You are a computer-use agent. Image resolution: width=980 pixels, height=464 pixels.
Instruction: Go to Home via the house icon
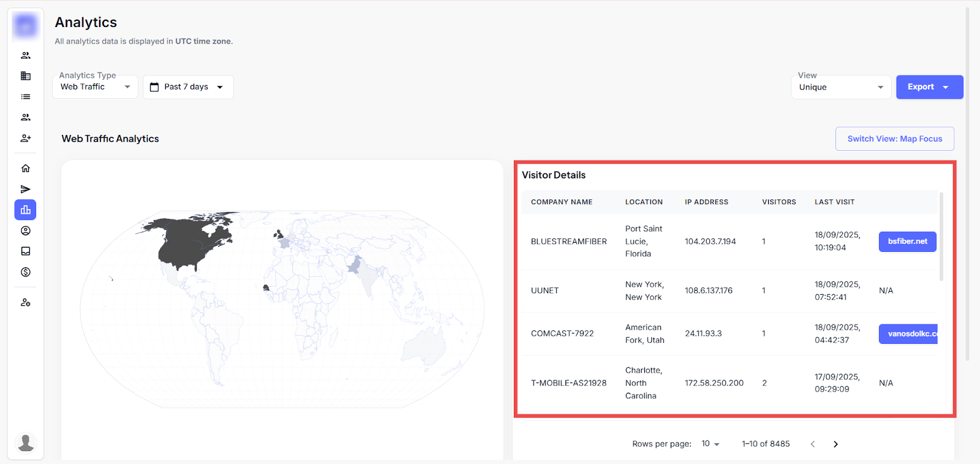(x=26, y=169)
